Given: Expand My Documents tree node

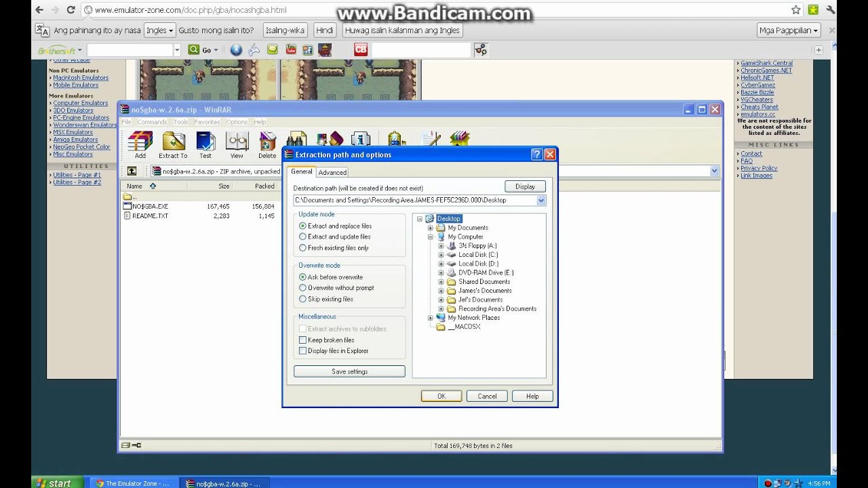Looking at the screenshot, I should pos(430,228).
